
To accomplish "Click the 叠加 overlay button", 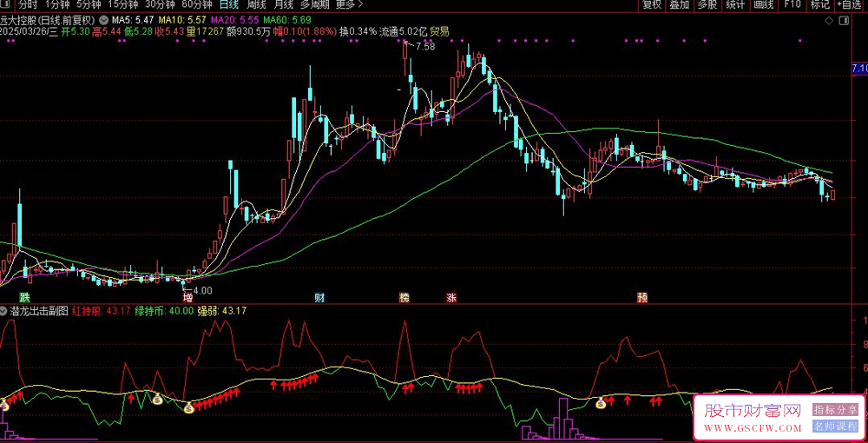I will click(x=680, y=5).
